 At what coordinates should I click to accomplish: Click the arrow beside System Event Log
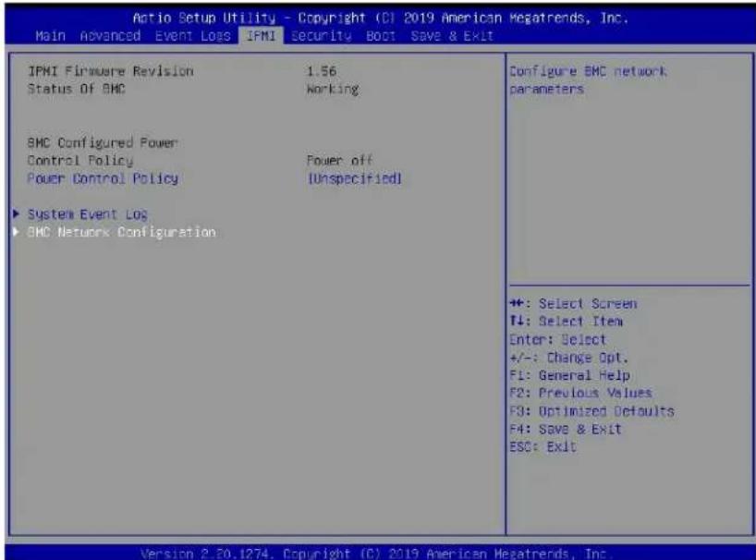click(17, 213)
